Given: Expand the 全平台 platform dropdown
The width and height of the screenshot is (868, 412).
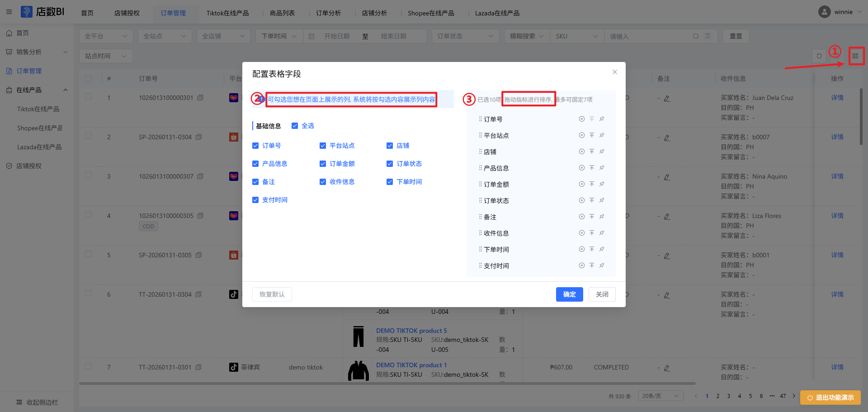Looking at the screenshot, I should (106, 36).
